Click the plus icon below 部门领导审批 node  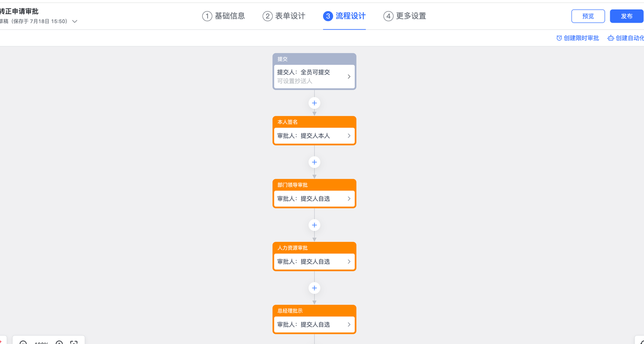(x=314, y=225)
